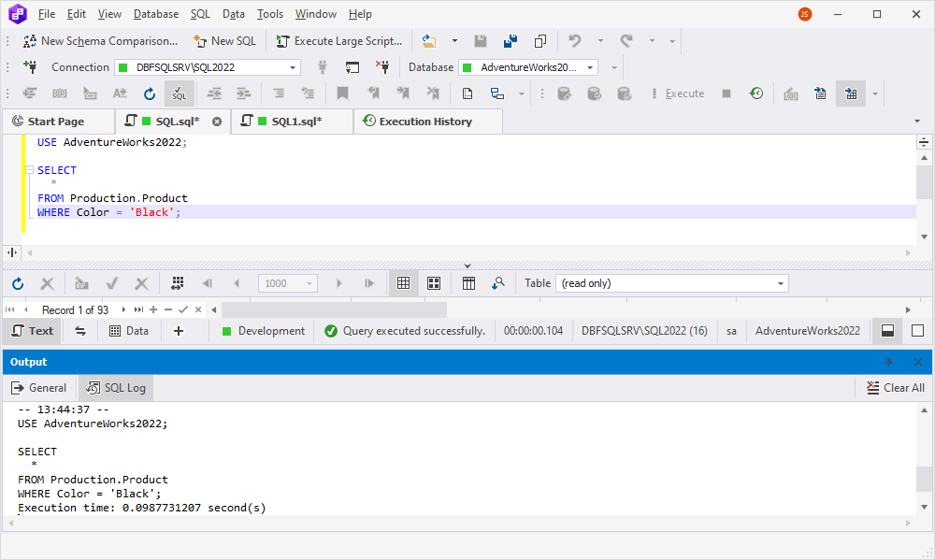
Task: Switch to the Start Page tab
Action: [x=58, y=122]
